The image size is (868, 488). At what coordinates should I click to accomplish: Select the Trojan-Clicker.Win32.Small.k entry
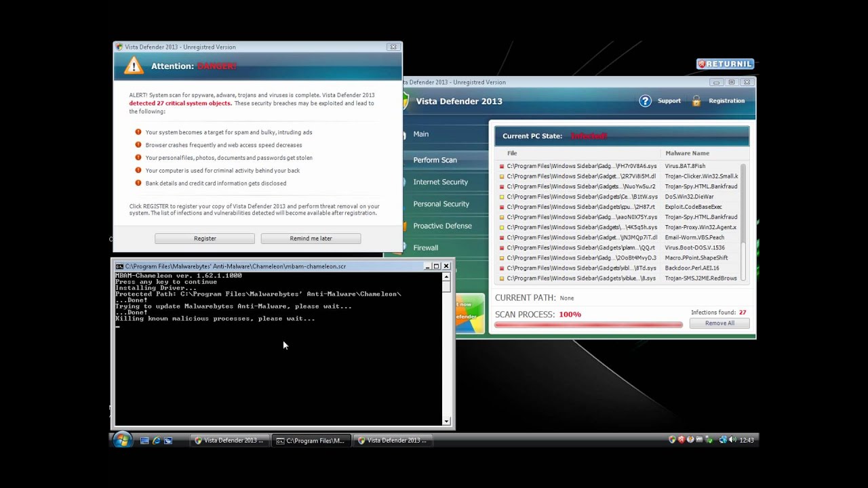tap(701, 176)
